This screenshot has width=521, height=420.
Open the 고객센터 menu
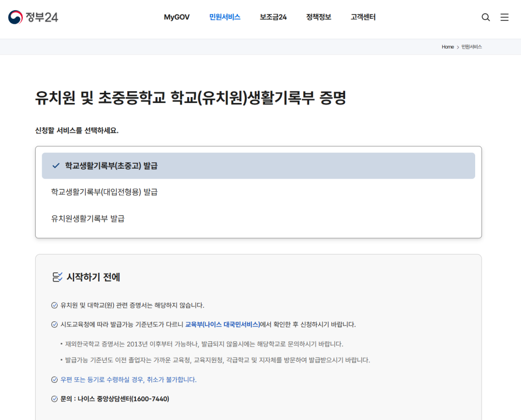coord(363,17)
